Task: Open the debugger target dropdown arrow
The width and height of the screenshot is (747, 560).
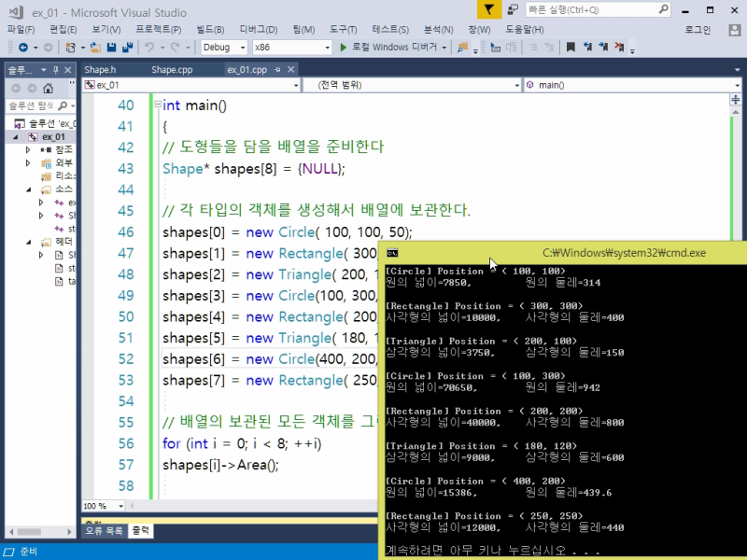Action: point(444,48)
